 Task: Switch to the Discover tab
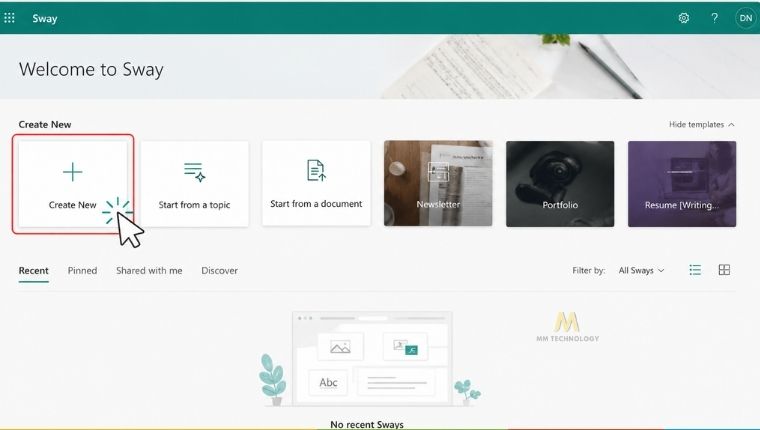pyautogui.click(x=220, y=271)
